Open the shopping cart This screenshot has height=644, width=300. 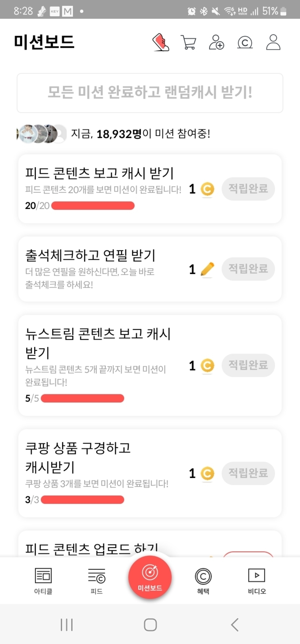[x=188, y=42]
